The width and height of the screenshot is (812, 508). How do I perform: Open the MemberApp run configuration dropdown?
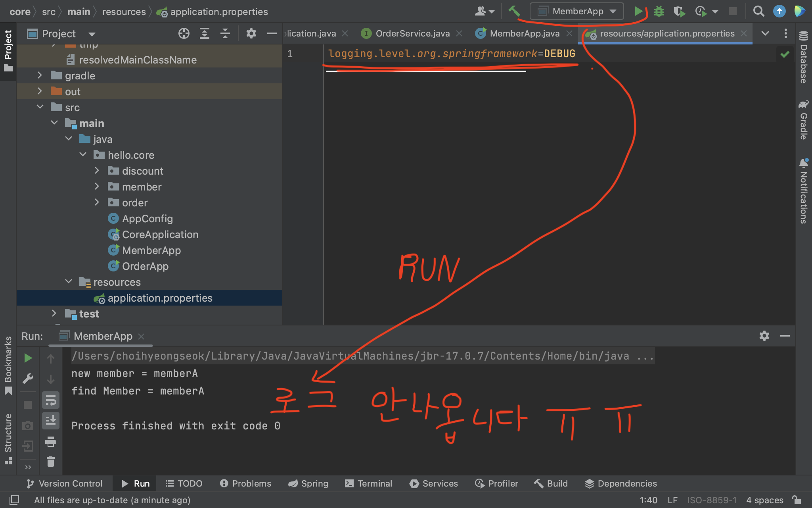tap(577, 12)
